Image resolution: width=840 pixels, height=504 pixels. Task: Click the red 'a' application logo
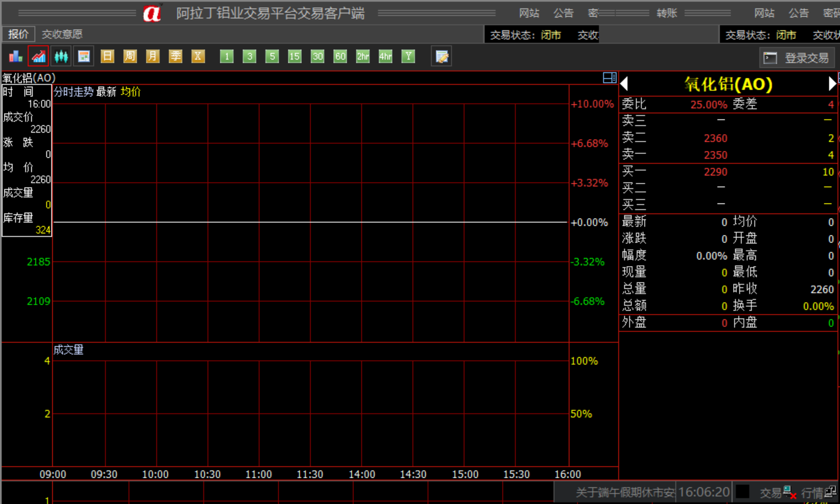click(x=152, y=13)
